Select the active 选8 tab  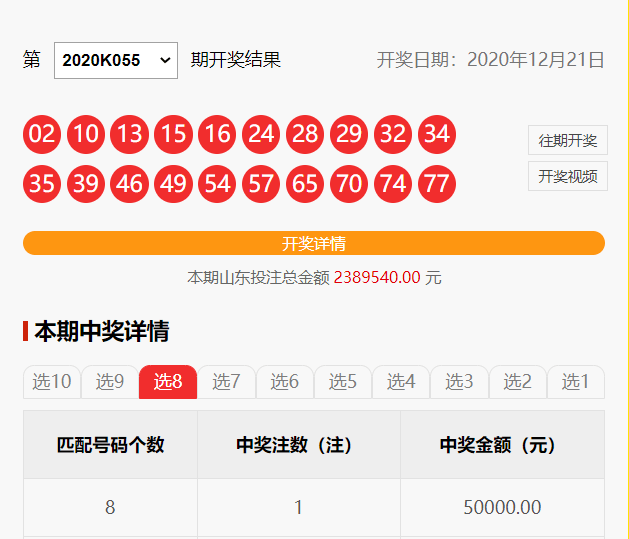(x=168, y=381)
